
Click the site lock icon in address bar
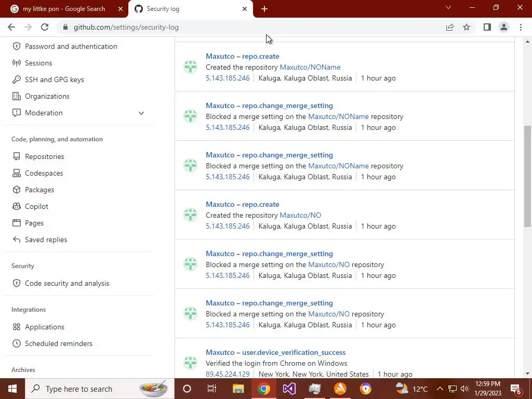(x=65, y=27)
